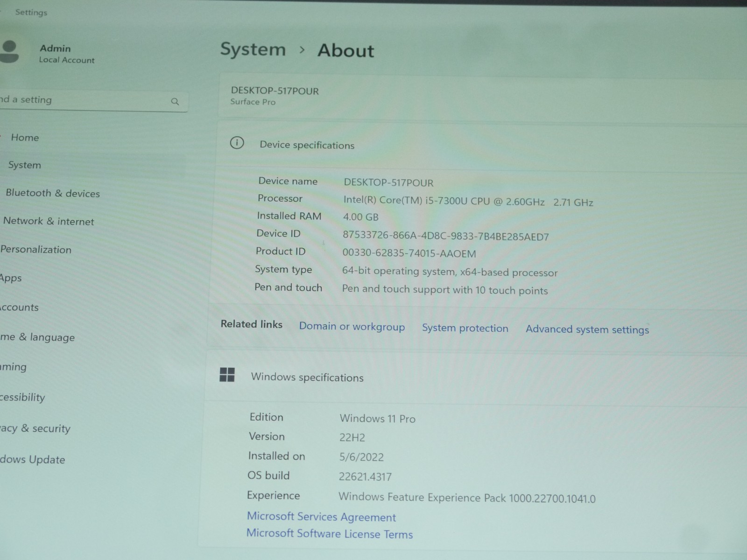Open Microsoft Software License Terms link
Viewport: 747px width, 560px height.
pos(330,533)
